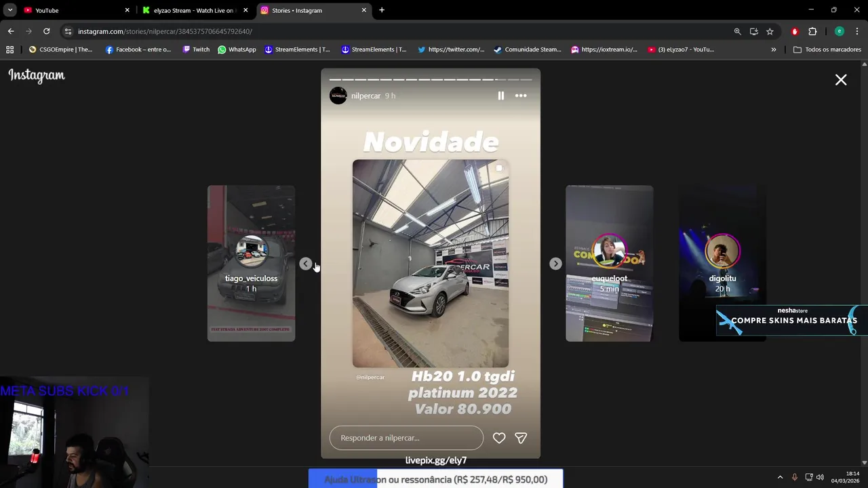Open the Chrome profile avatar
This screenshot has width=868, height=488.
pyautogui.click(x=840, y=31)
